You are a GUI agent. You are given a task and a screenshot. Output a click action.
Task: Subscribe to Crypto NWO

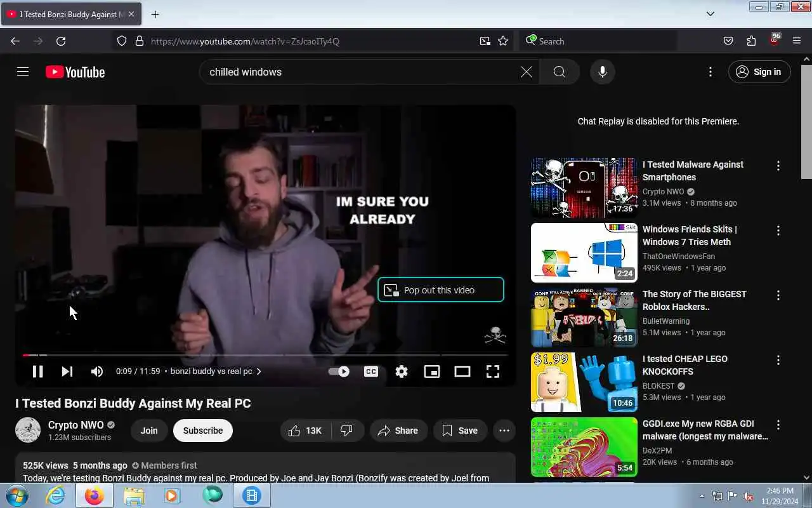203,431
